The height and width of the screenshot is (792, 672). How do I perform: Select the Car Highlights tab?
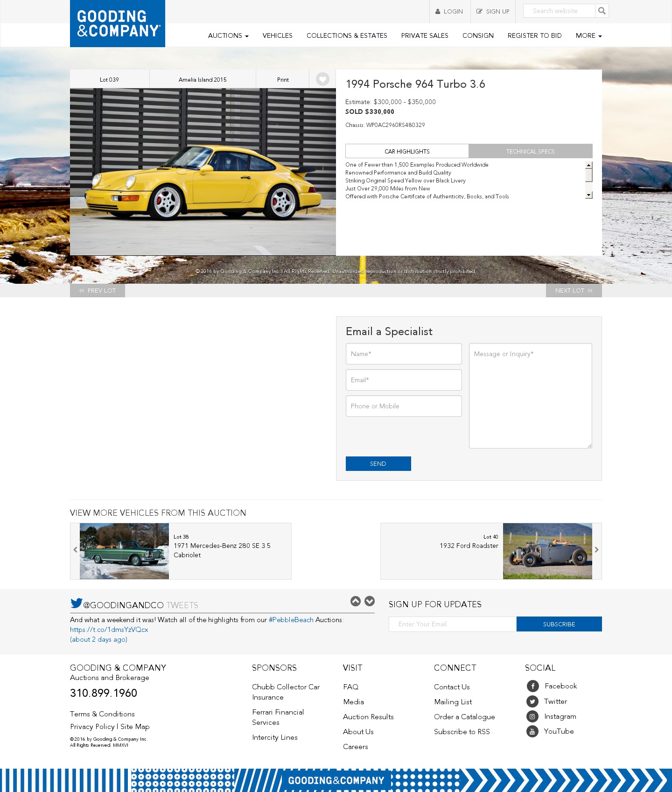[407, 151]
